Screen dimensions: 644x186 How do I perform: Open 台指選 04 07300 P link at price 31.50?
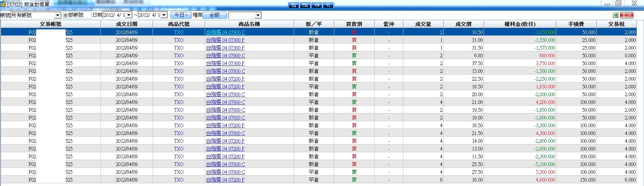pos(225,48)
